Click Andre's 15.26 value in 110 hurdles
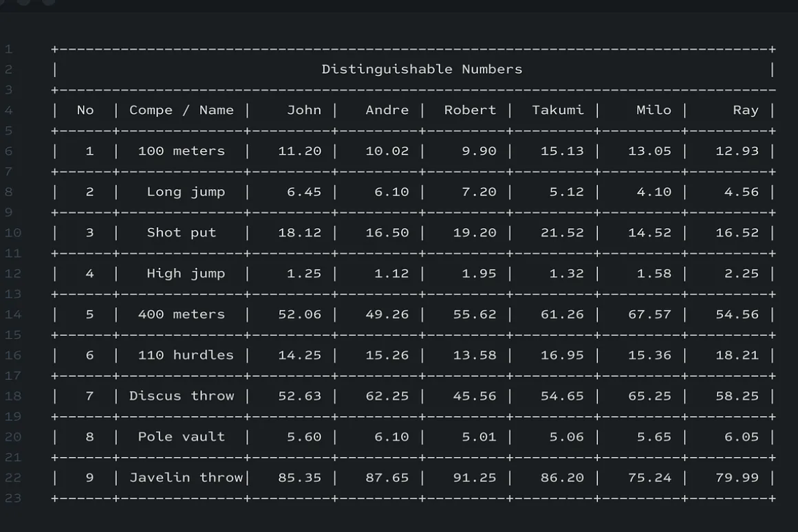The image size is (798, 532). pos(387,355)
